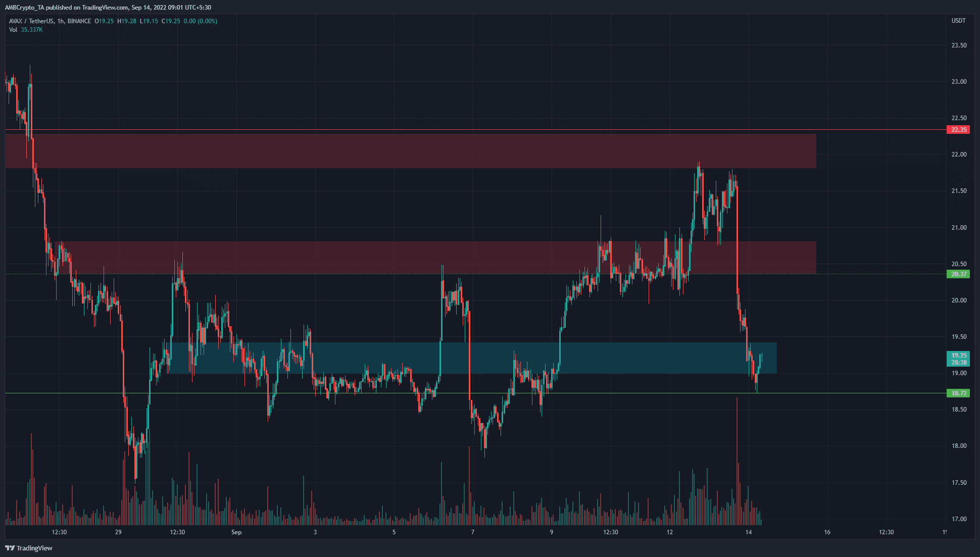The height and width of the screenshot is (557, 980).
Task: Click the 18.00 price axis value
Action: [x=959, y=446]
